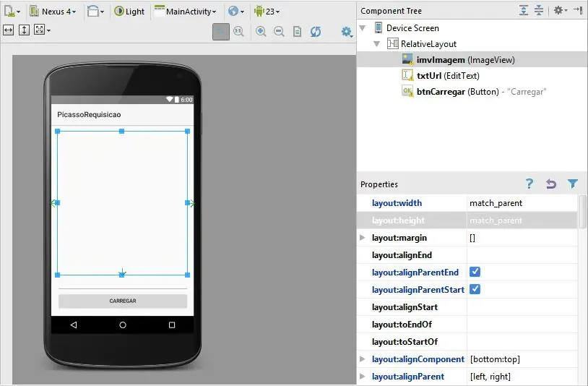Open the Component Tree gear settings
588x386 pixels.
(561, 11)
